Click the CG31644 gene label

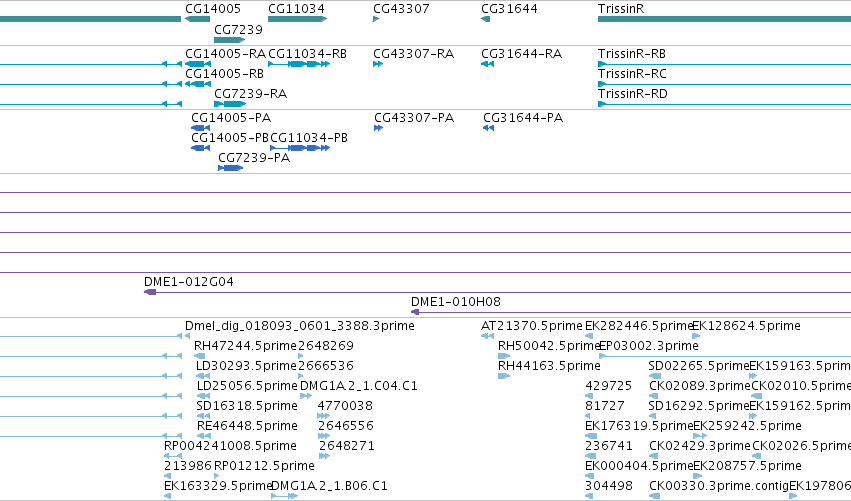coord(509,9)
